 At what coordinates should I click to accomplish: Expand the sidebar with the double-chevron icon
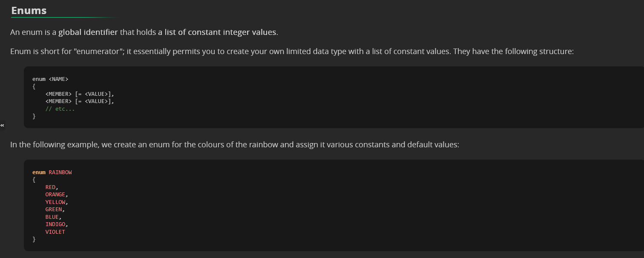(x=2, y=125)
